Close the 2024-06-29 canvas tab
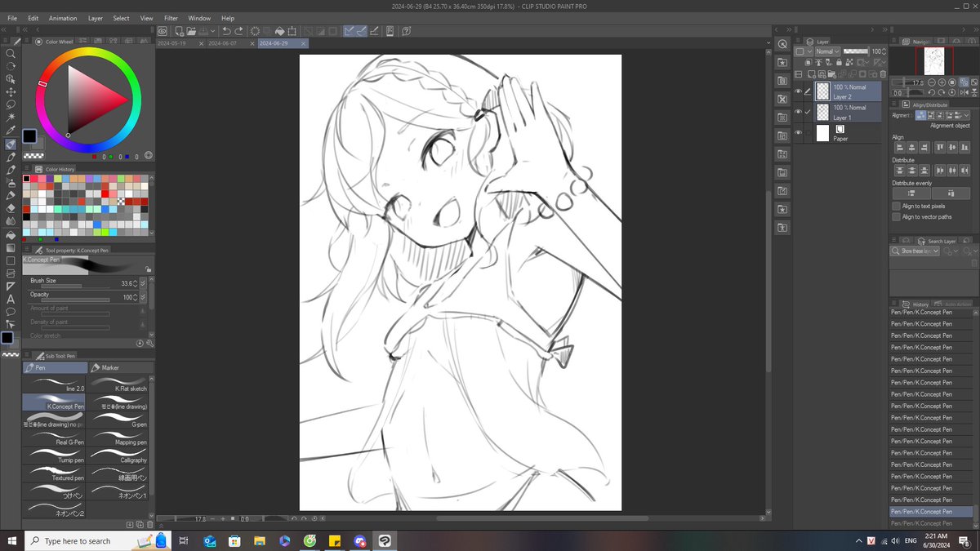Image resolution: width=980 pixels, height=551 pixels. coord(303,43)
